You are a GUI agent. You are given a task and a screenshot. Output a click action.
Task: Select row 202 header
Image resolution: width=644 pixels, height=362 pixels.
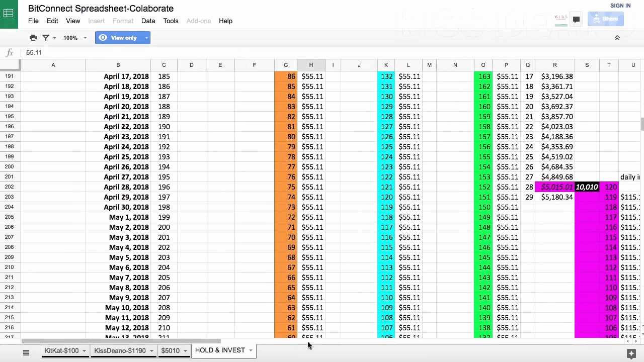point(10,187)
